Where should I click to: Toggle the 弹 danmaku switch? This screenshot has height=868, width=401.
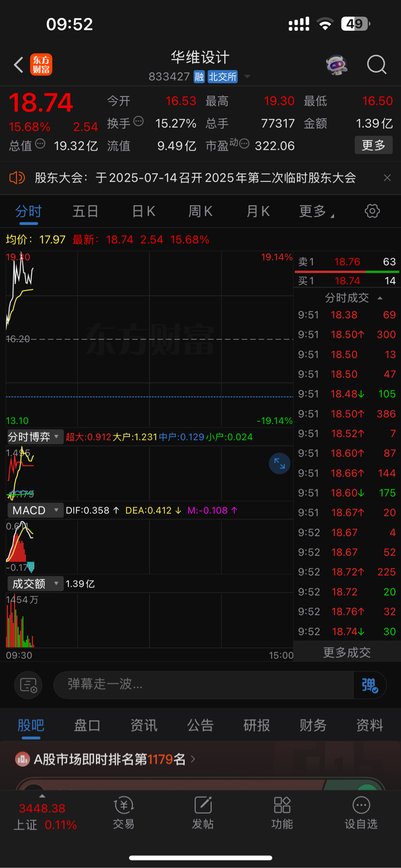click(370, 685)
